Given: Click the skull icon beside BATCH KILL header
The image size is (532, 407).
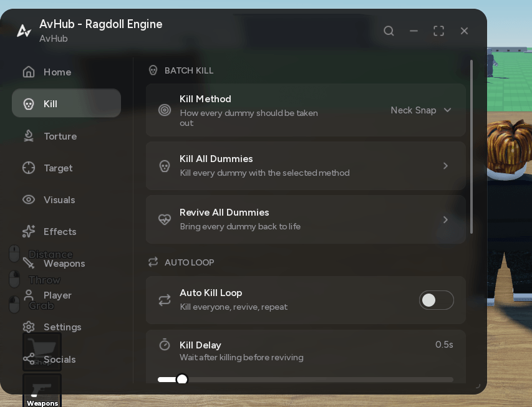Looking at the screenshot, I should tap(153, 70).
